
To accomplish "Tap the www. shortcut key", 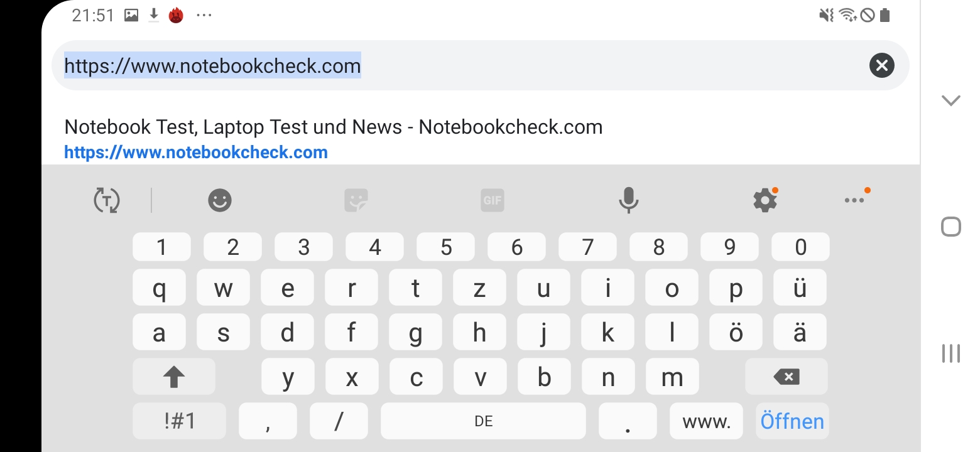I will click(x=706, y=421).
